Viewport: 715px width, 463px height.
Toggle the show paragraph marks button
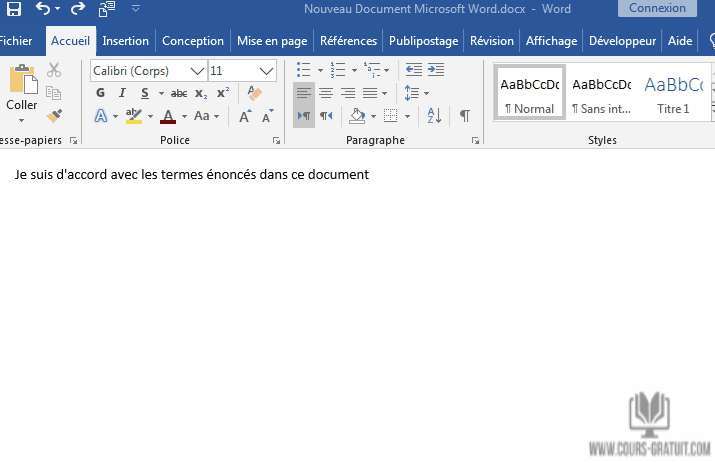point(464,116)
